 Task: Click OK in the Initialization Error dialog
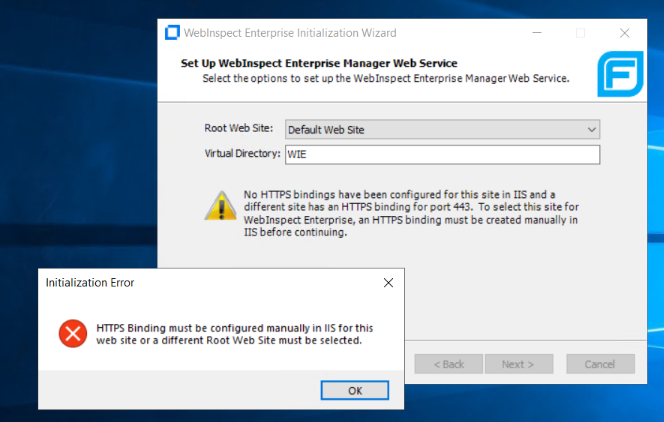tap(354, 390)
